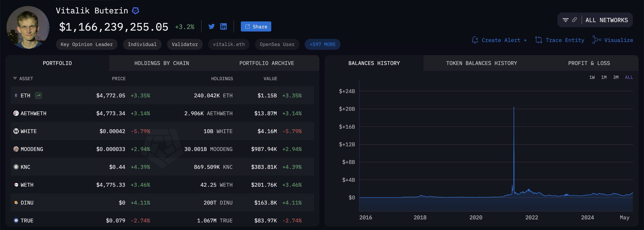Click the 10B WHITE holdings cell
This screenshot has width=644, height=230.
[x=218, y=131]
